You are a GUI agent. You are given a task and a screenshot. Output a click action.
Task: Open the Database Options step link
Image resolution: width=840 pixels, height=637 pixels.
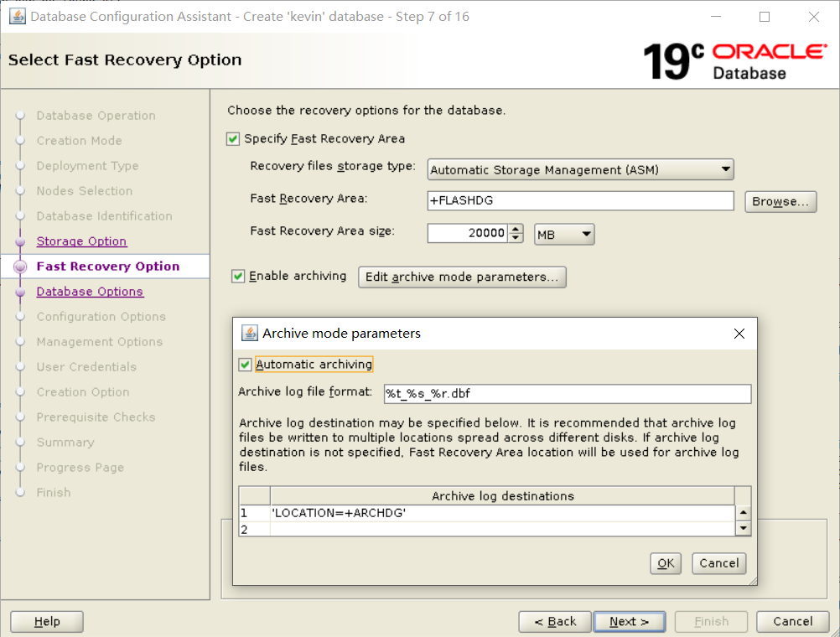click(x=90, y=292)
